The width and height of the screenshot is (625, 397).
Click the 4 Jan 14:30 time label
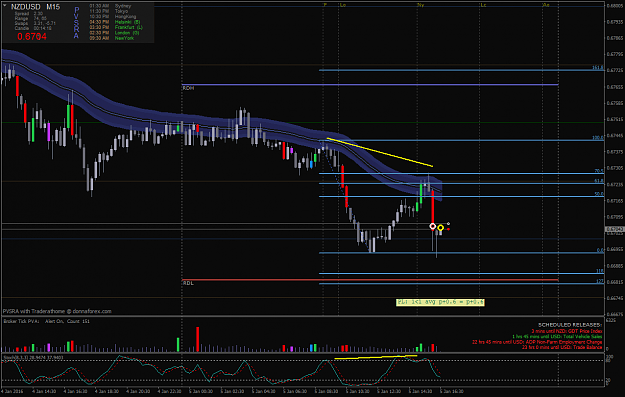point(44,391)
